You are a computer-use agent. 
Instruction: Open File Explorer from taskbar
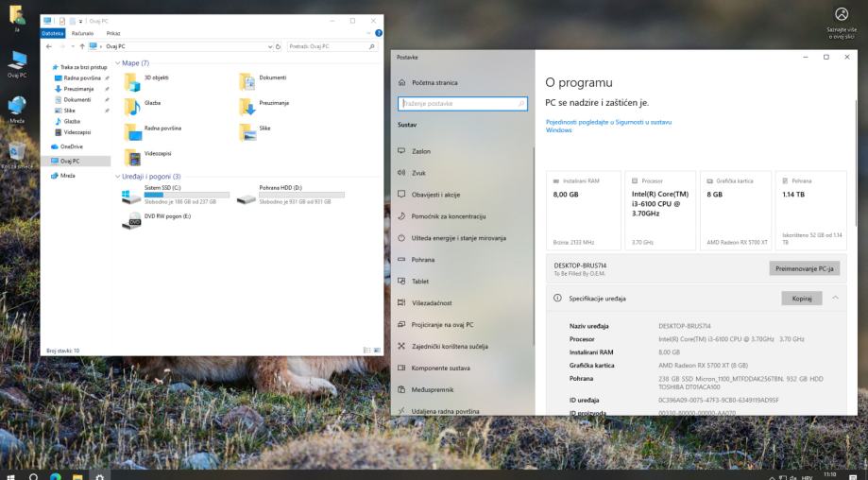pos(77,476)
